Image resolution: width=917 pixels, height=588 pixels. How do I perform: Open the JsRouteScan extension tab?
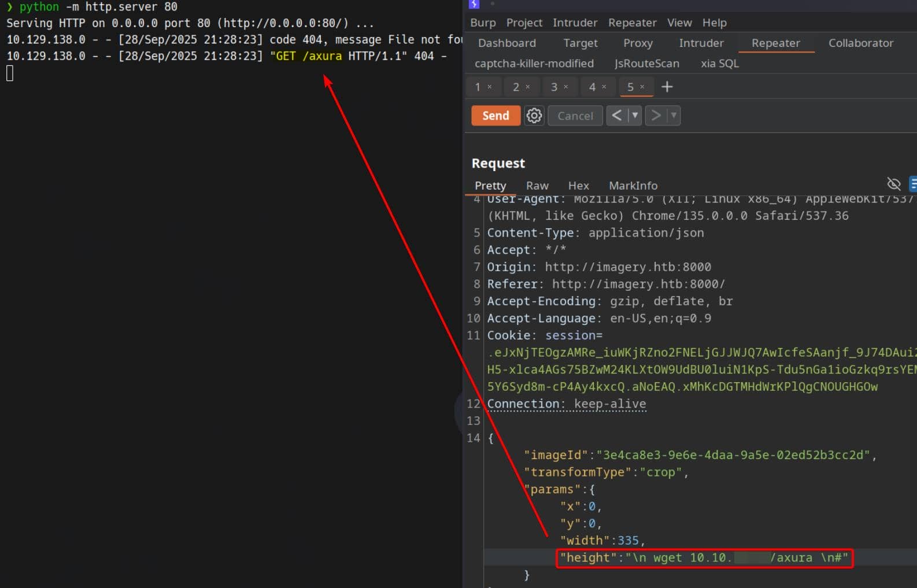click(646, 64)
